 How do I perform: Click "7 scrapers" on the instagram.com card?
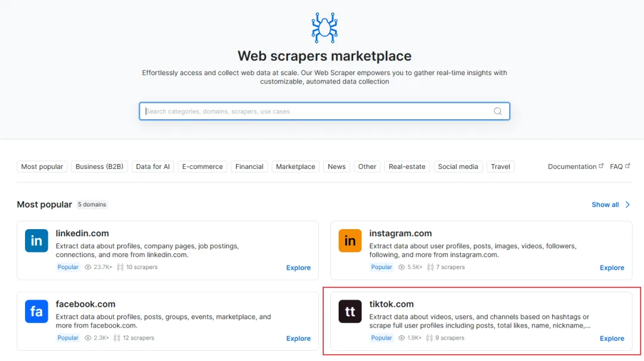point(451,267)
